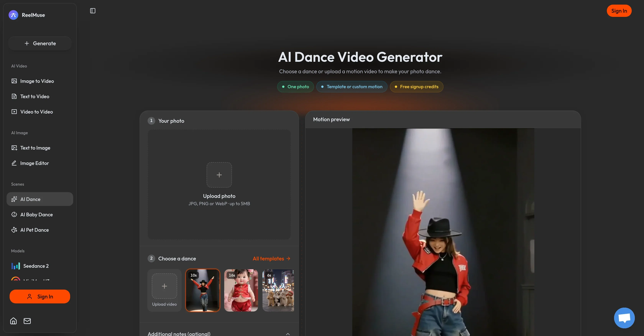Click the One photo tag
Viewport: 644px width, 336px height.
click(x=296, y=86)
